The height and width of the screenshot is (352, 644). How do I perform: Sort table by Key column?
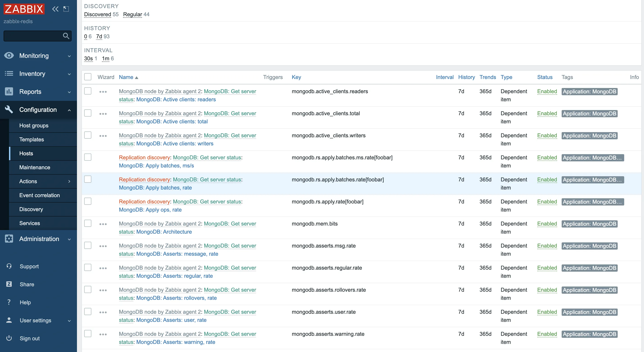[x=296, y=77]
